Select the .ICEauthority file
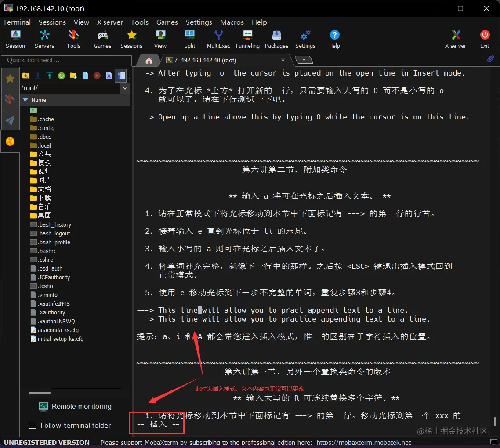Image resolution: width=500 pixels, height=448 pixels. coord(50,278)
